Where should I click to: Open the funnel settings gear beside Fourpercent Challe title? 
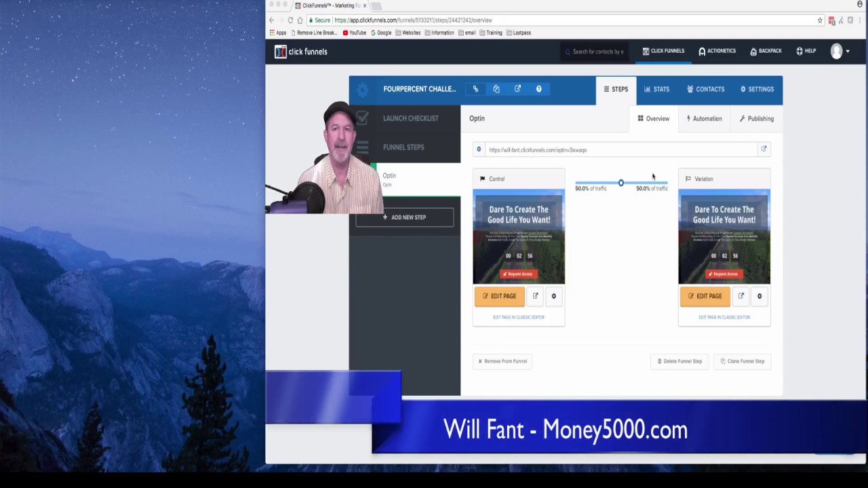coord(362,89)
